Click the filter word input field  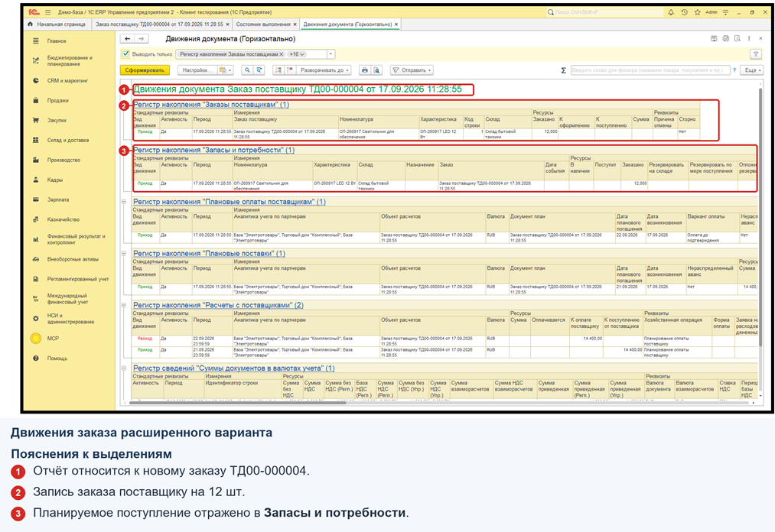pos(650,70)
